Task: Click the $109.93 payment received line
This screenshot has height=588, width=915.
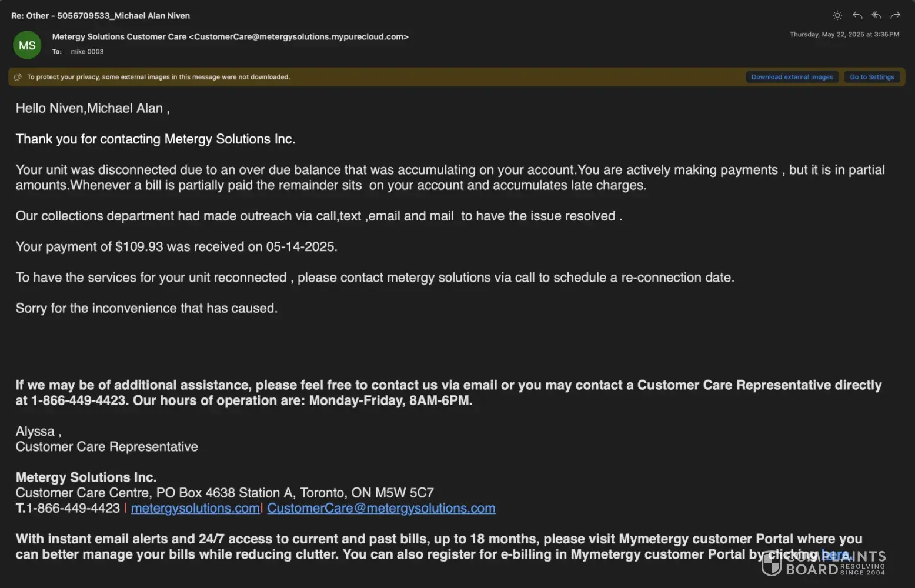Action: pyautogui.click(x=176, y=247)
